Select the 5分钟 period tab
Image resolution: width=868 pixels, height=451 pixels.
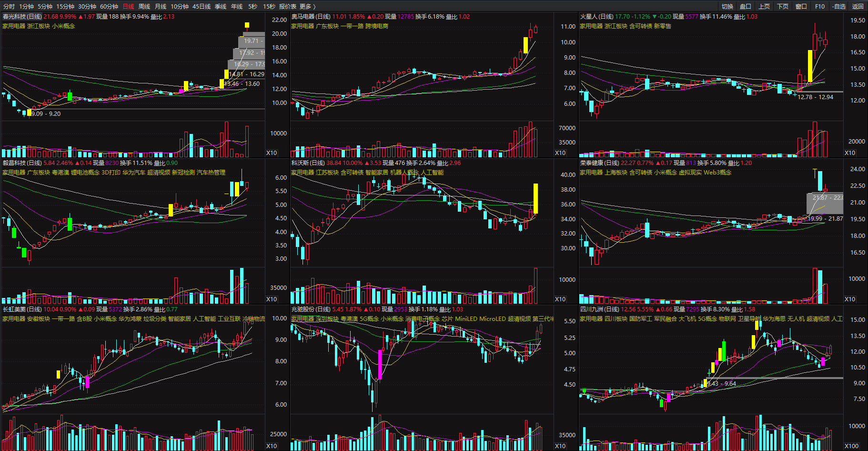coord(45,6)
